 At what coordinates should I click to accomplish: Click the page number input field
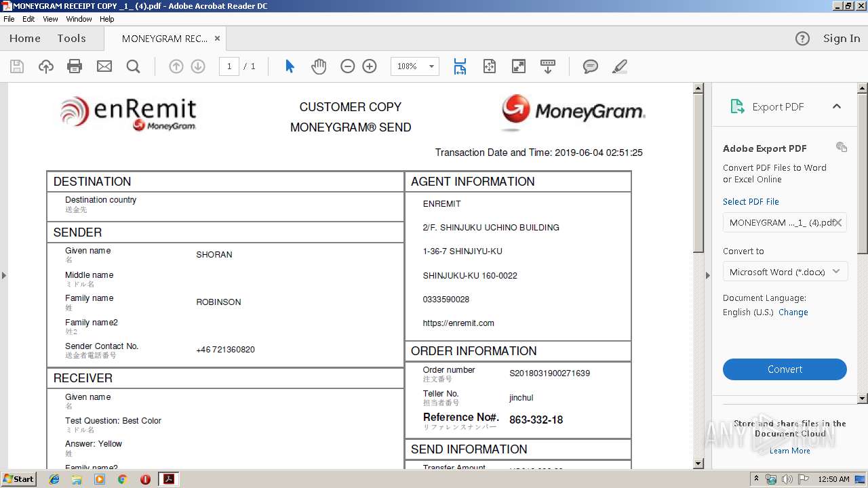click(229, 66)
